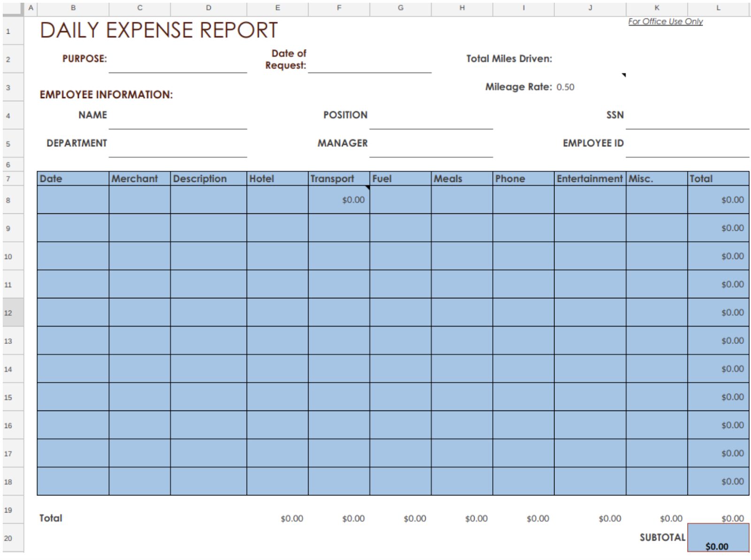Click the EMPLOYEE INFORMATION heading
Screen dimensions: 751x560
(x=106, y=95)
